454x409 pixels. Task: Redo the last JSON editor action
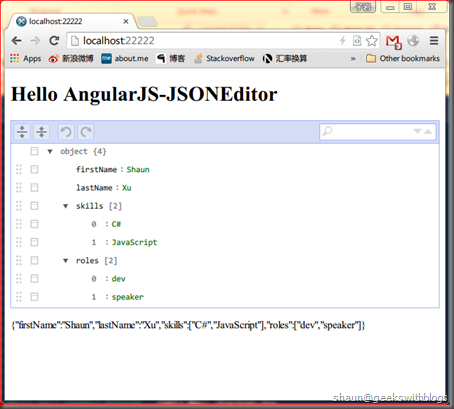click(x=86, y=132)
